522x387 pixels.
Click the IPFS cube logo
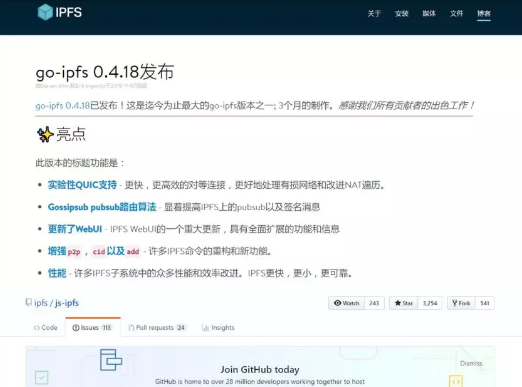[45, 12]
